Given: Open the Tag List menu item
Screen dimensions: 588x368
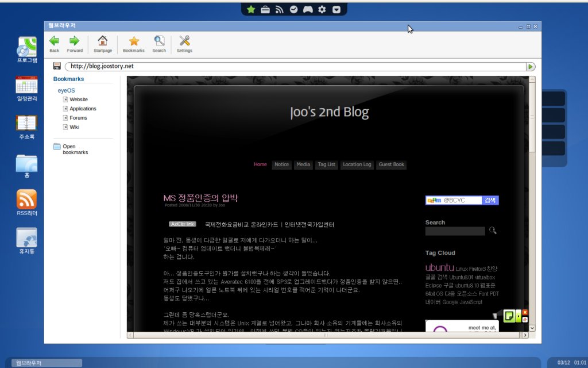Looking at the screenshot, I should point(327,164).
